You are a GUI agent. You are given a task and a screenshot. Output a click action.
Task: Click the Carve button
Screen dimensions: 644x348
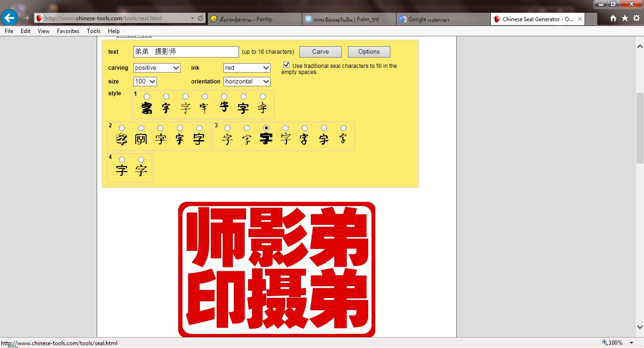click(321, 52)
